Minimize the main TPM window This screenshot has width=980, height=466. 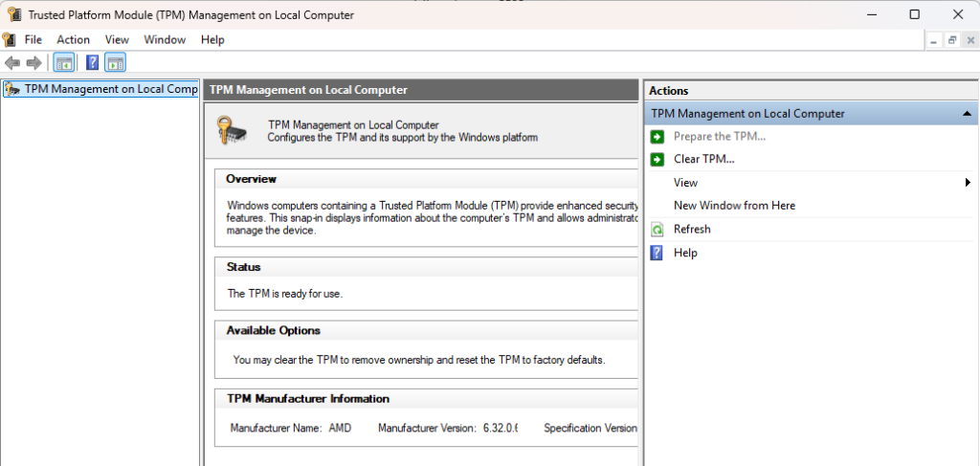click(871, 14)
